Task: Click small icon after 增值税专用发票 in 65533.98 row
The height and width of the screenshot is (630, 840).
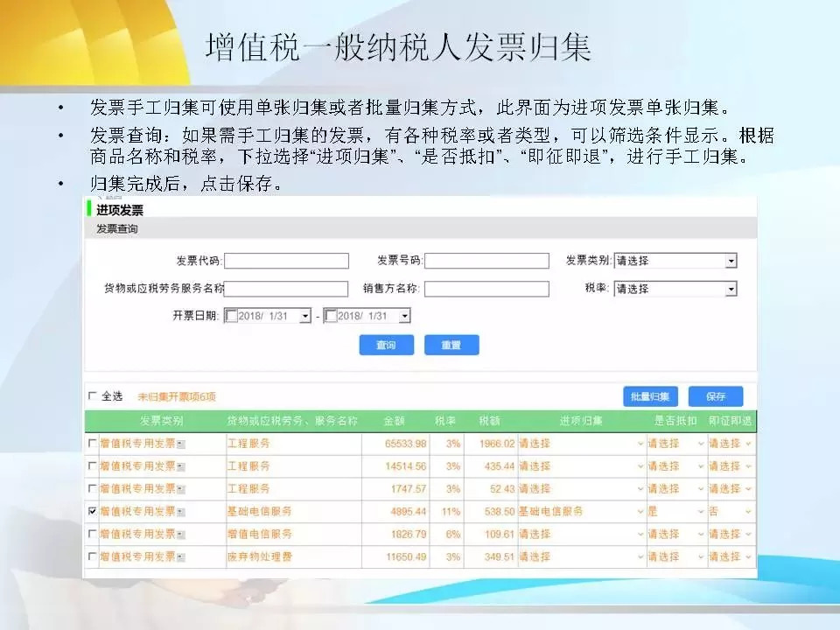Action: coord(181,444)
